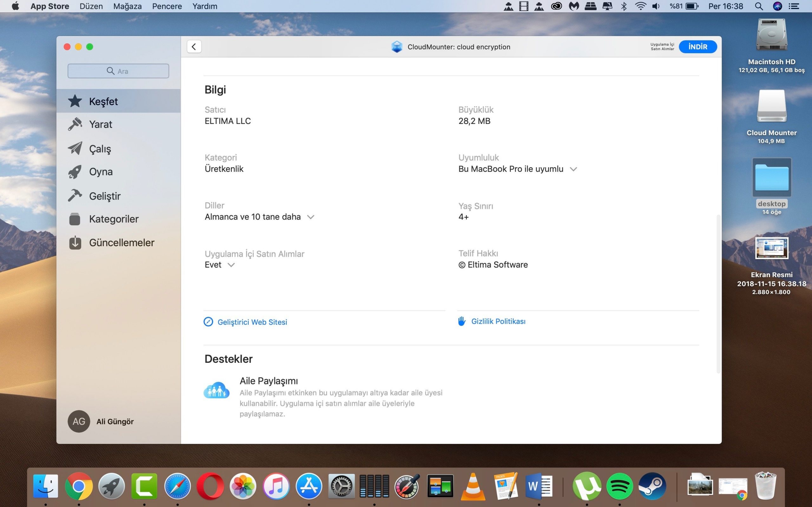
Task: Open the Mağaza menu
Action: coord(127,6)
